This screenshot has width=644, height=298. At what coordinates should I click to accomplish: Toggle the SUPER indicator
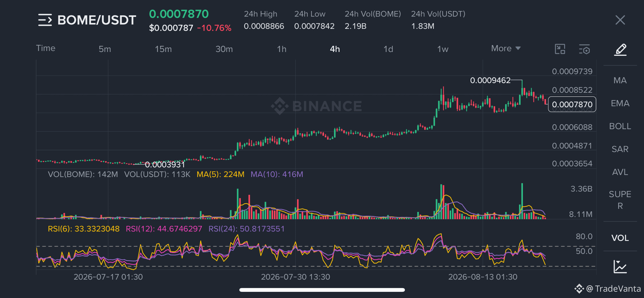coord(620,200)
